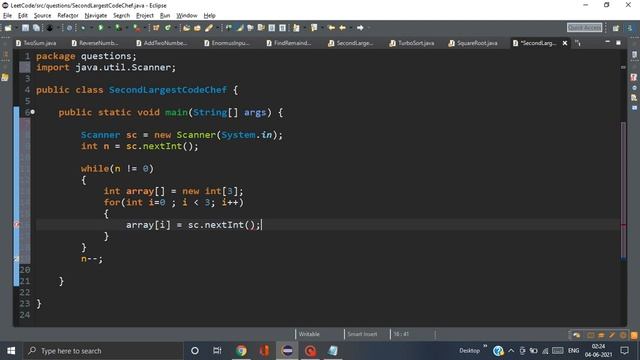Select the Java perspective icon

tap(630, 28)
